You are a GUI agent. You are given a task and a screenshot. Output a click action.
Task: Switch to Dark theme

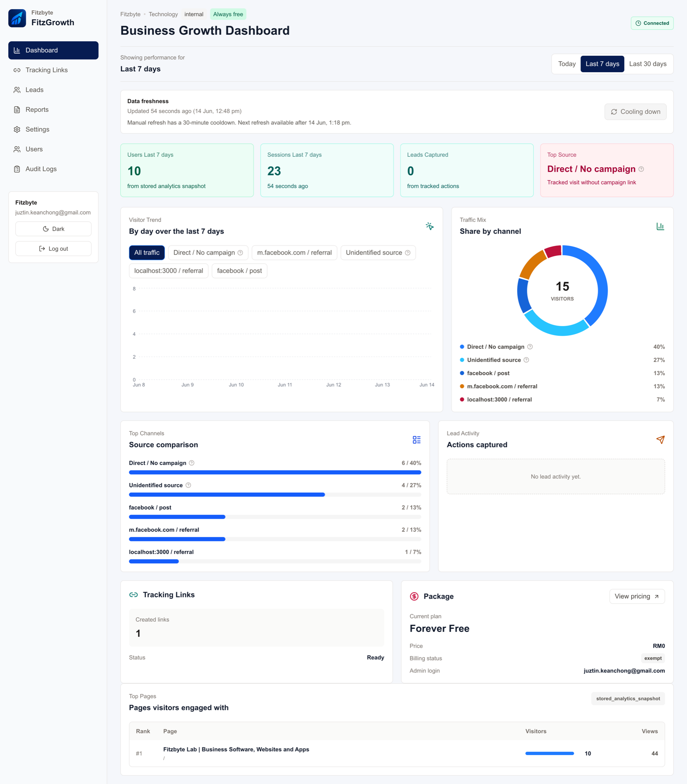pos(53,229)
